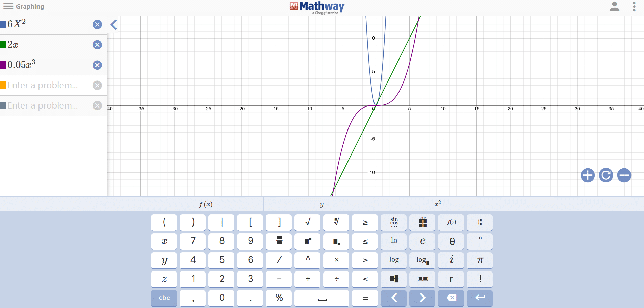
Task: Select the f(x) suggestion tab
Action: (x=206, y=204)
